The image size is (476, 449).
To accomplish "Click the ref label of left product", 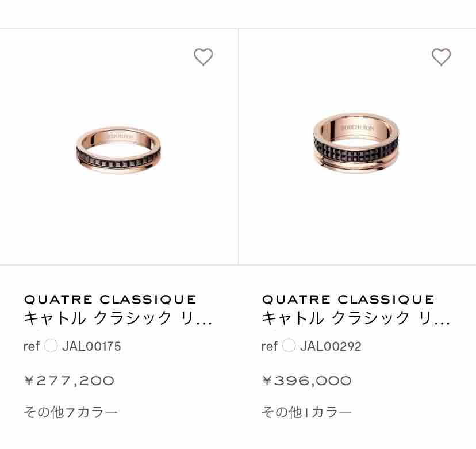I will tap(32, 347).
